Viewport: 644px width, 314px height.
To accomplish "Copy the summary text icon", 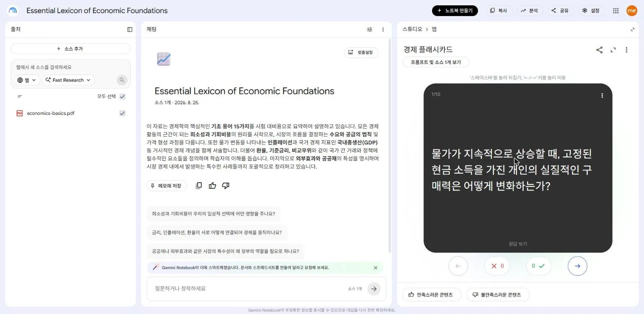I will coord(199,186).
